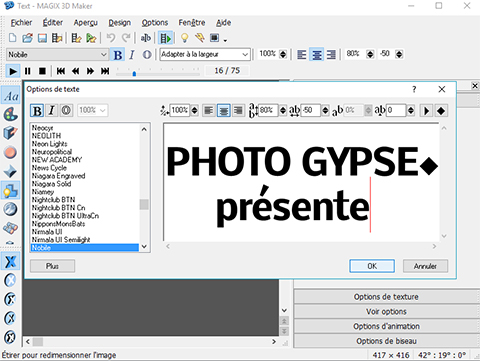Image resolution: width=480 pixels, height=361 pixels.
Task: Open the Aperçu menu
Action: [x=86, y=23]
